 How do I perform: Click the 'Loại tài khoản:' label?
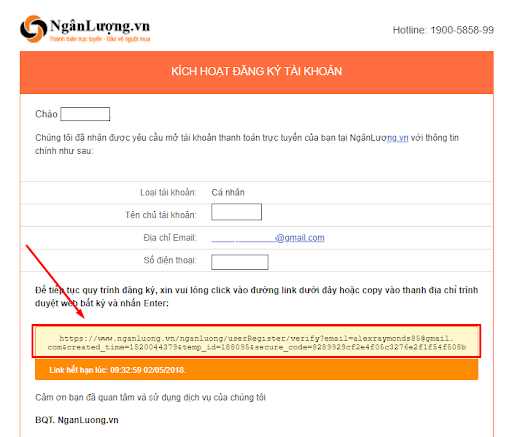click(168, 193)
